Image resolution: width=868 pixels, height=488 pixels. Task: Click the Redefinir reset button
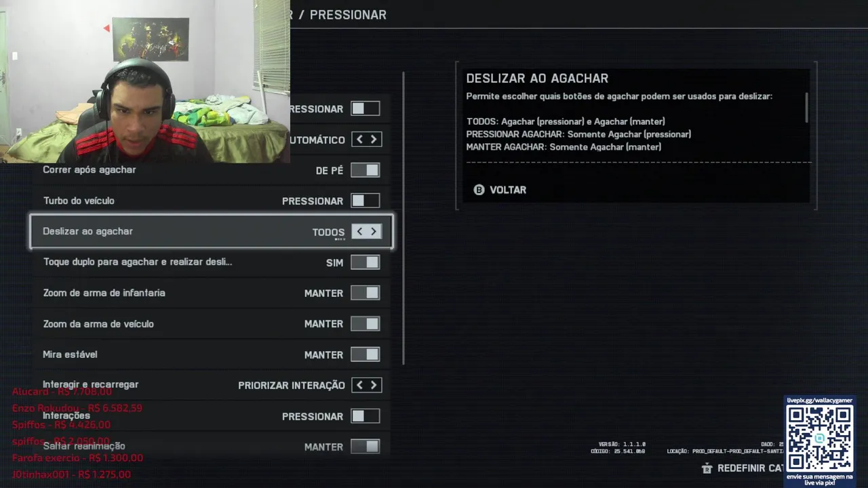point(743,468)
